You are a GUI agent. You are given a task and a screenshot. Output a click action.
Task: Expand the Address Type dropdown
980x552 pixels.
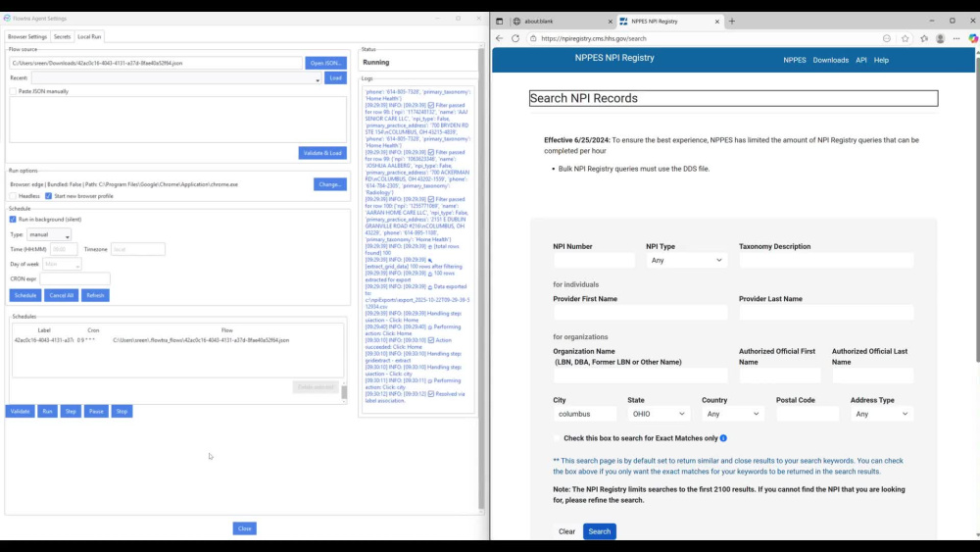[881, 414]
